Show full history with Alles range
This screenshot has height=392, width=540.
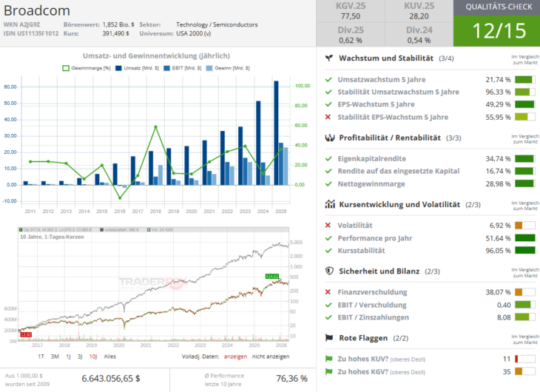tap(109, 356)
